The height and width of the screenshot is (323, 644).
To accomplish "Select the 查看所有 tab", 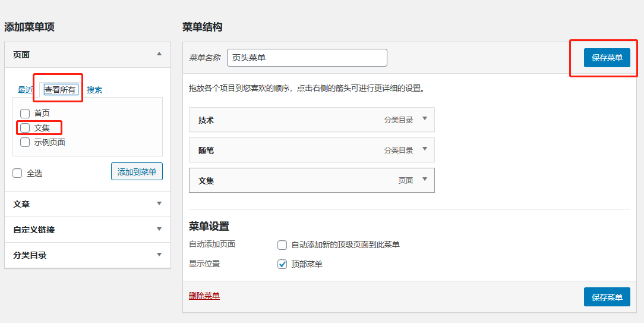I will (60, 90).
